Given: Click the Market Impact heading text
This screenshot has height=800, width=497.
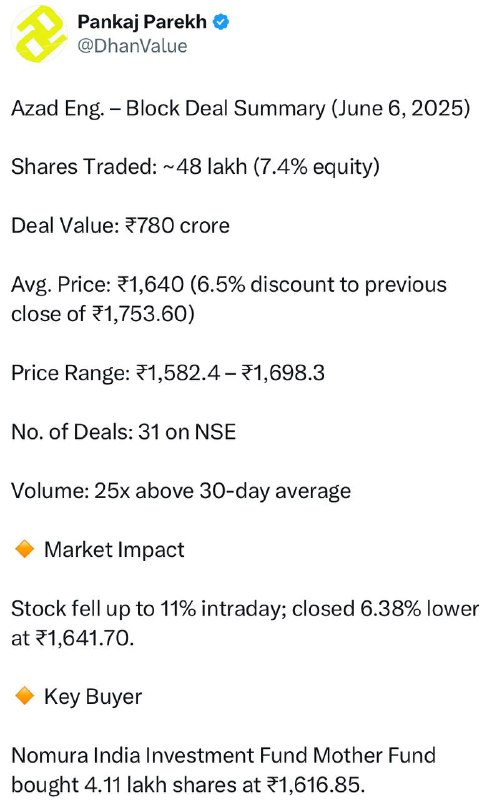Looking at the screenshot, I should click(x=114, y=550).
